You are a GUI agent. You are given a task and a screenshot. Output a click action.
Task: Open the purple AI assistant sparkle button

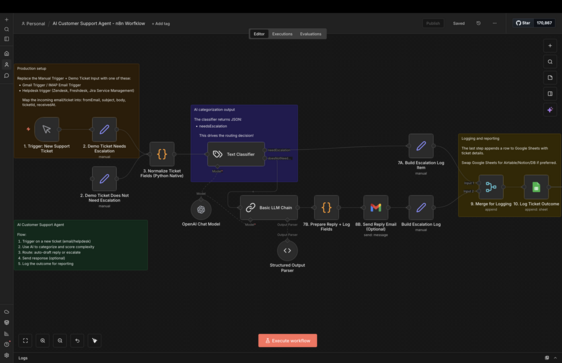(x=550, y=110)
